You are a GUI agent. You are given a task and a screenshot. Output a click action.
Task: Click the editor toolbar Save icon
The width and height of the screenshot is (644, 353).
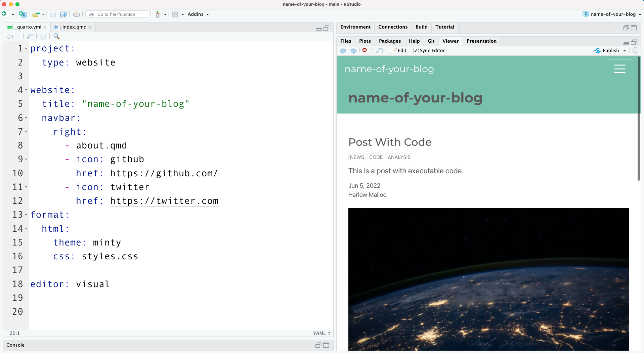(43, 36)
